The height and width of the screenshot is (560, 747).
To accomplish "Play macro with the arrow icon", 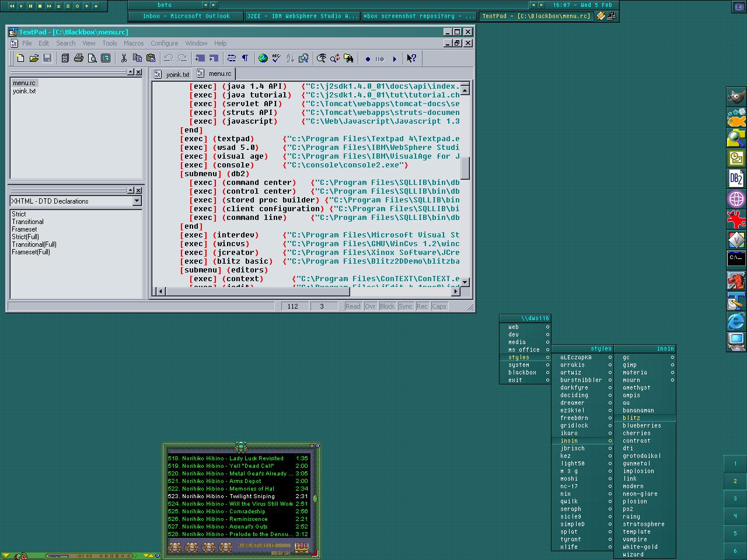I will tap(395, 59).
